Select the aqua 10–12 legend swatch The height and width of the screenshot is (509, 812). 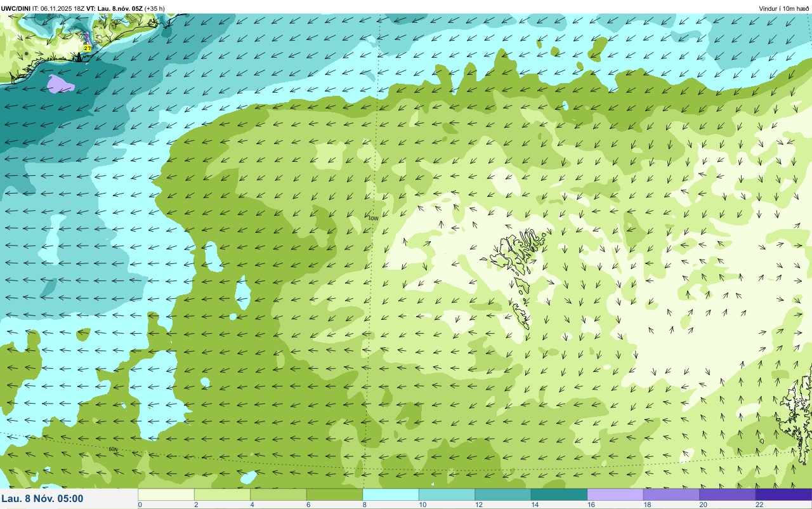[x=447, y=494]
